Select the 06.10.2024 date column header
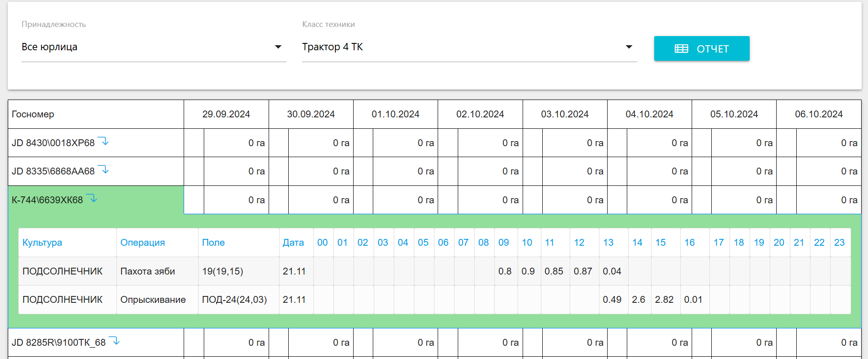 pyautogui.click(x=818, y=114)
